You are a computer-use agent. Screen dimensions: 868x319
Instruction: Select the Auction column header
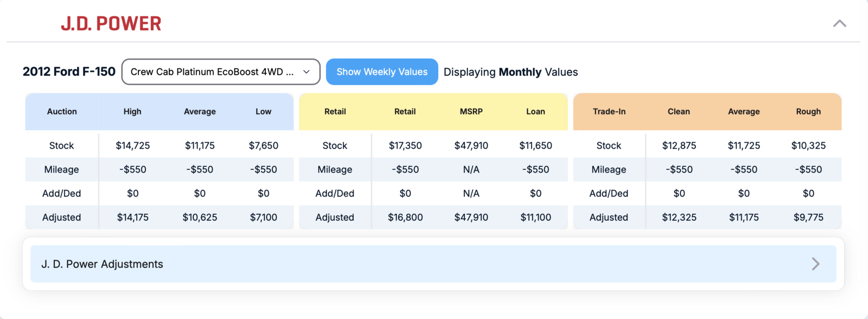pos(62,112)
